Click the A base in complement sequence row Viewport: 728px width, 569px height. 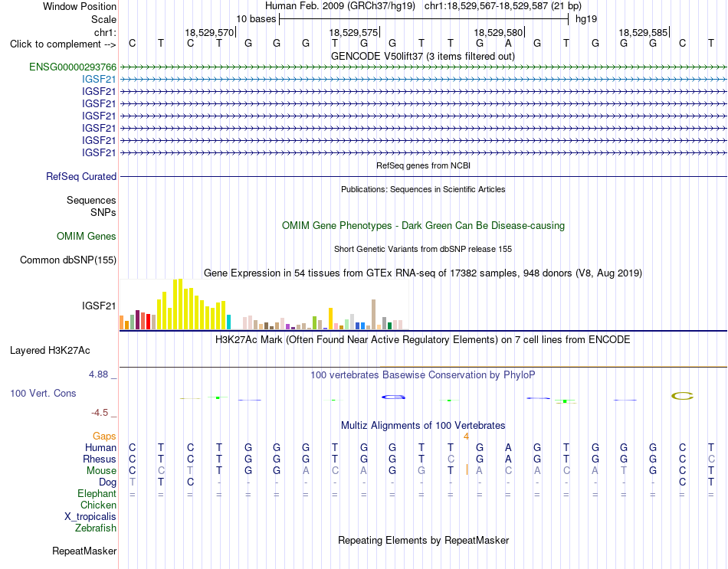click(x=508, y=43)
